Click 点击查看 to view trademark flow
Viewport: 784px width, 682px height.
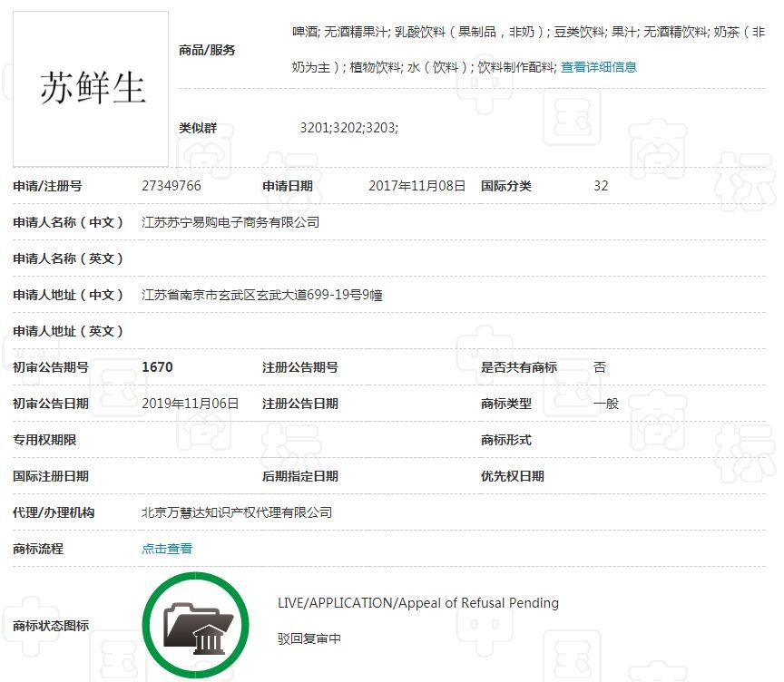166,549
